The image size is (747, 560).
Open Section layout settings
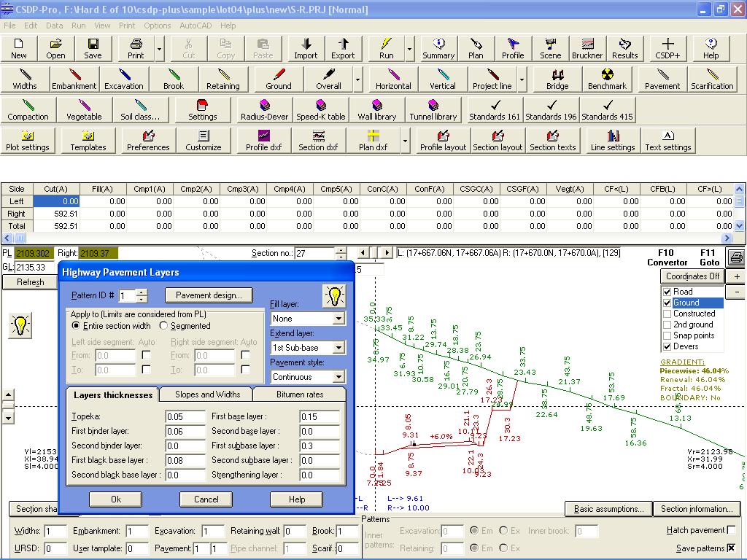click(498, 141)
